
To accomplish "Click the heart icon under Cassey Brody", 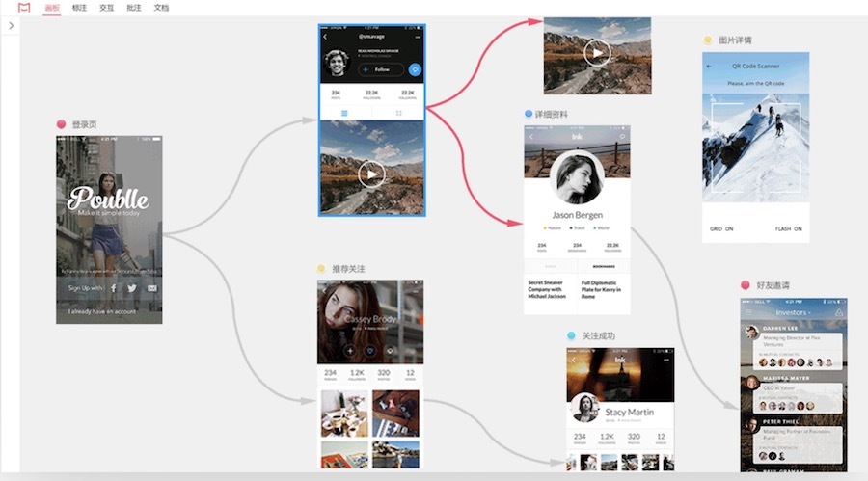I will 370,350.
